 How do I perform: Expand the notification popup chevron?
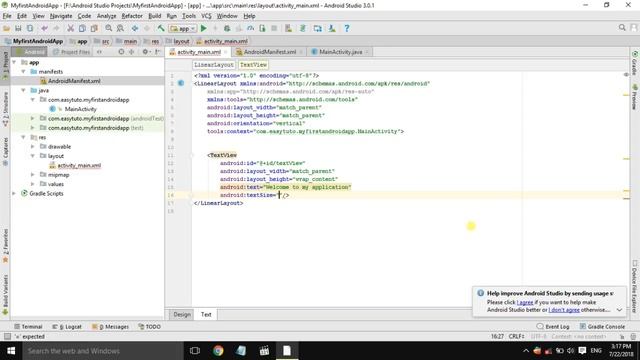[x=619, y=310]
